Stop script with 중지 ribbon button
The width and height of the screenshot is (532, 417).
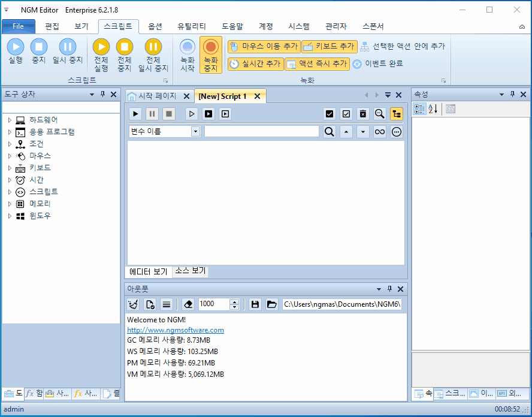[x=39, y=52]
